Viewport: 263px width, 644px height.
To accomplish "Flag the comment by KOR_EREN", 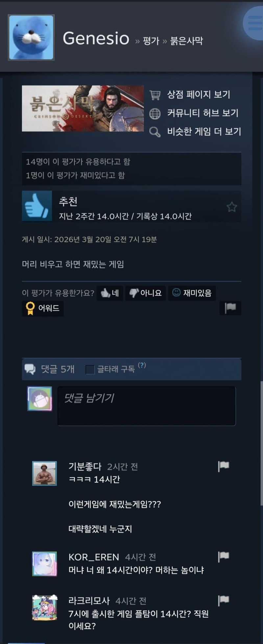I will coord(224,557).
